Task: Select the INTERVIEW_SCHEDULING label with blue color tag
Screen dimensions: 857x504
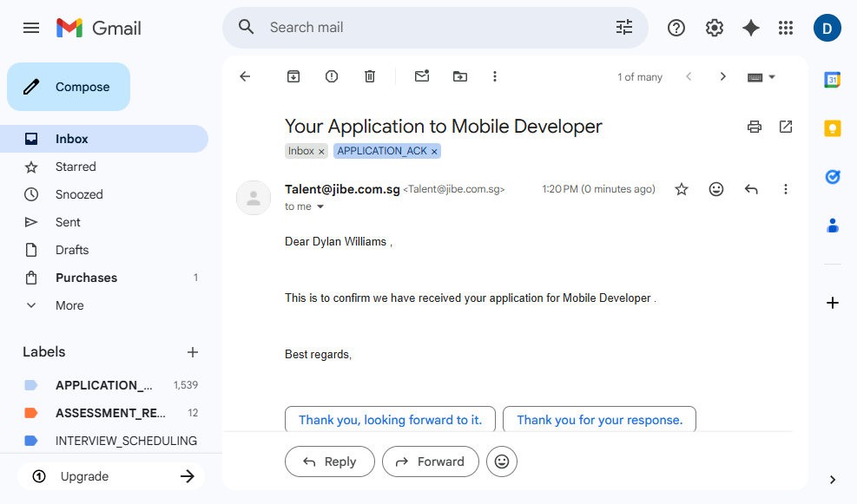Action: (x=126, y=441)
